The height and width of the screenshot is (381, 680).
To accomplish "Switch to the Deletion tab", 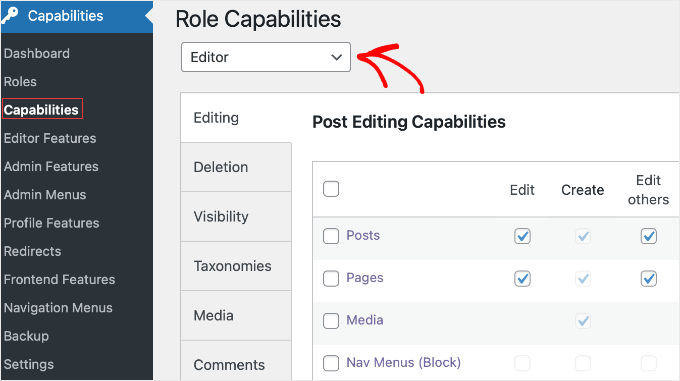I will tap(236, 167).
